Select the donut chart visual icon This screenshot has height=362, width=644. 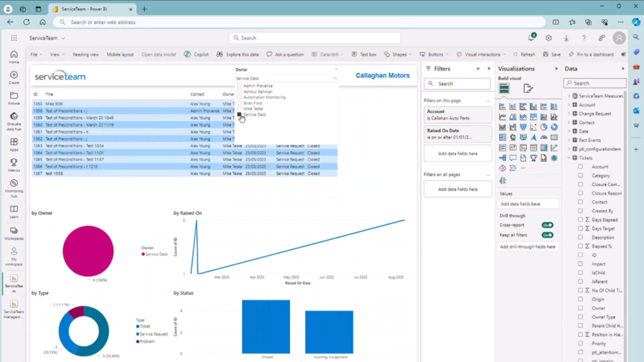pyautogui.click(x=554, y=127)
